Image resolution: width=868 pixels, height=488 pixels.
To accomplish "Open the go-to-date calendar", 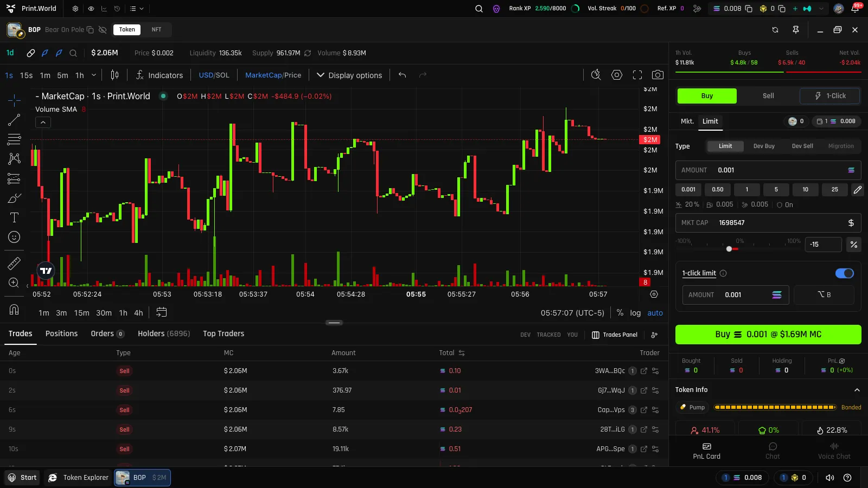I will (162, 312).
